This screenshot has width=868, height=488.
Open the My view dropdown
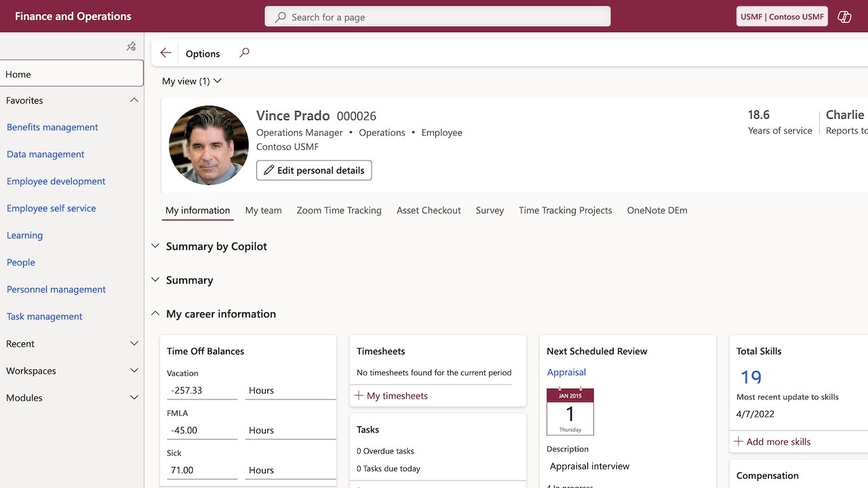[192, 81]
